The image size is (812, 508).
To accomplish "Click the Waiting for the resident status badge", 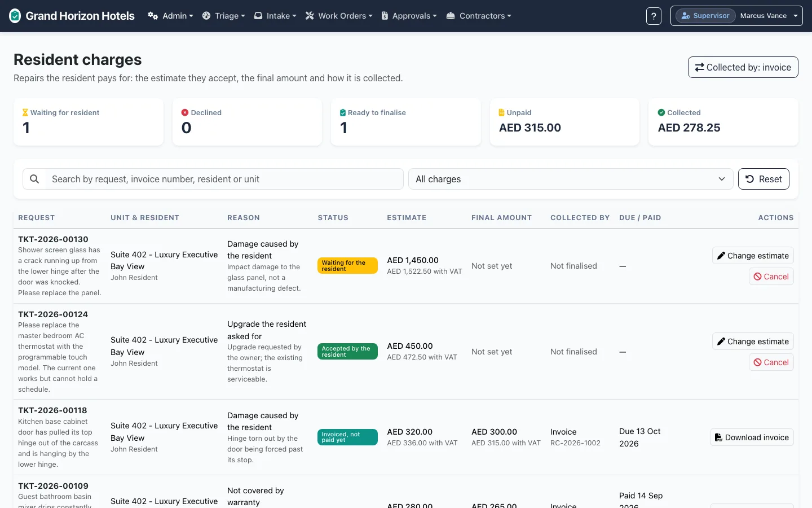I will point(347,266).
